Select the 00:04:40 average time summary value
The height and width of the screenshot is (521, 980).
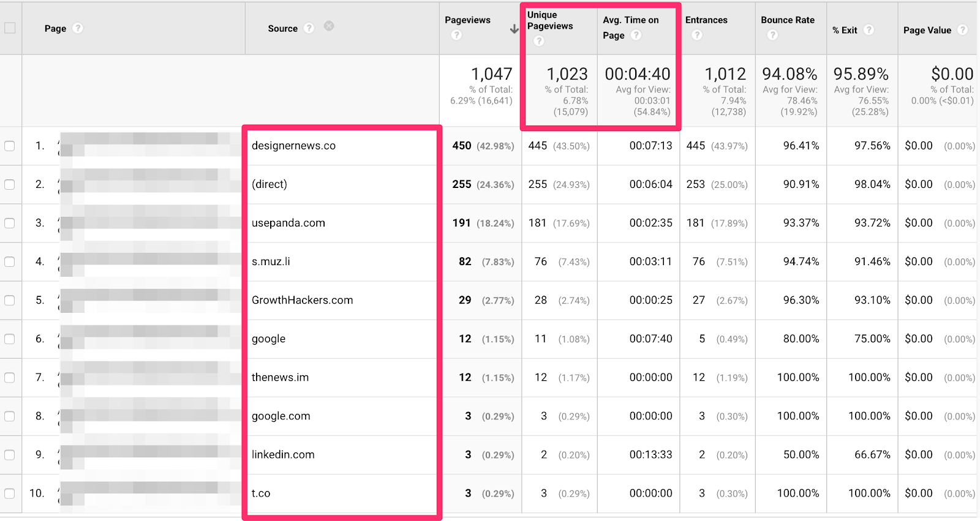click(638, 74)
